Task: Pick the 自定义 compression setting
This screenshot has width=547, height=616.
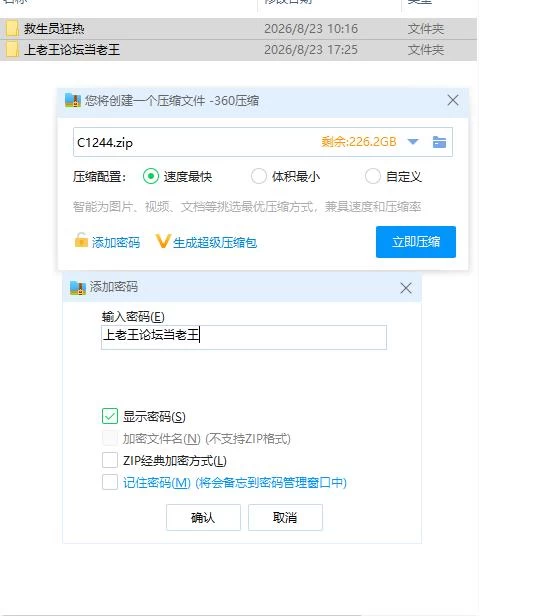Action: coord(373,176)
